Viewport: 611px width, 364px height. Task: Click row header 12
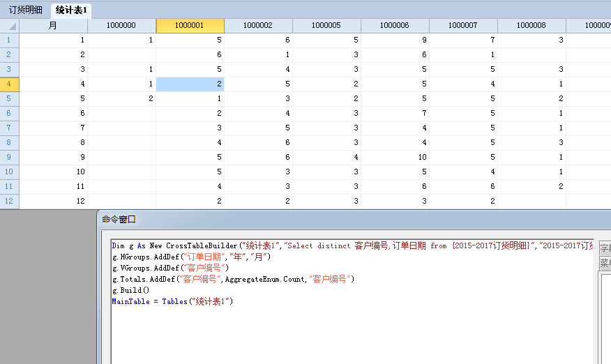tap(9, 201)
